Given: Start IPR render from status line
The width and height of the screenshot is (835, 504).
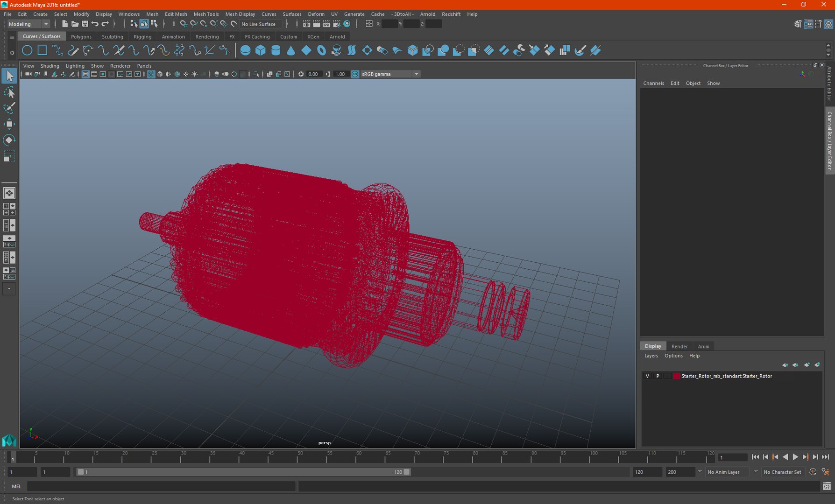Looking at the screenshot, I should [326, 24].
